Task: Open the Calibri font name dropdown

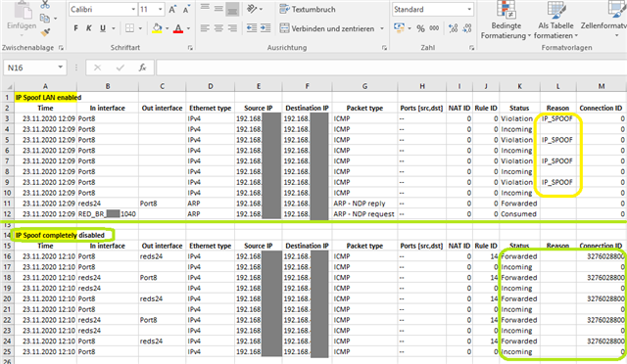Action: [x=133, y=9]
